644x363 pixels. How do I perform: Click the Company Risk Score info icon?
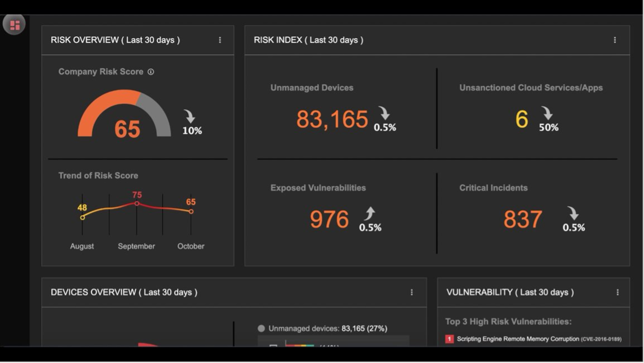pyautogui.click(x=151, y=72)
